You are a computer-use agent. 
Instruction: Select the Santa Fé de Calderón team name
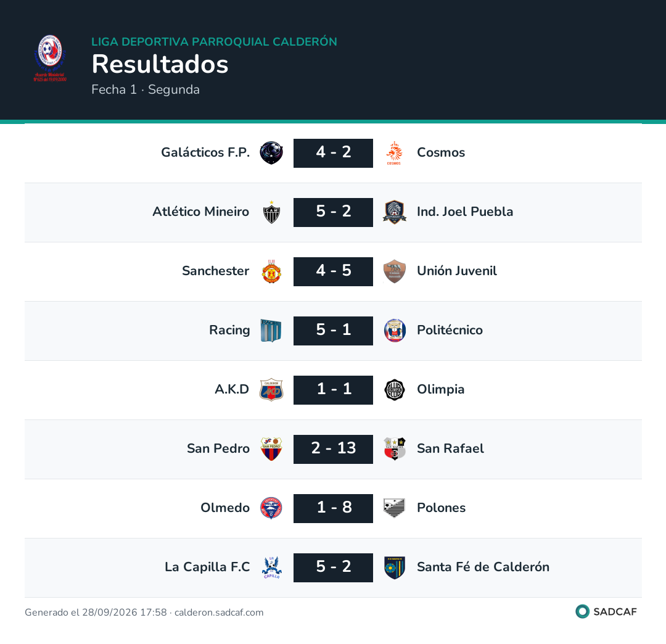pos(483,567)
